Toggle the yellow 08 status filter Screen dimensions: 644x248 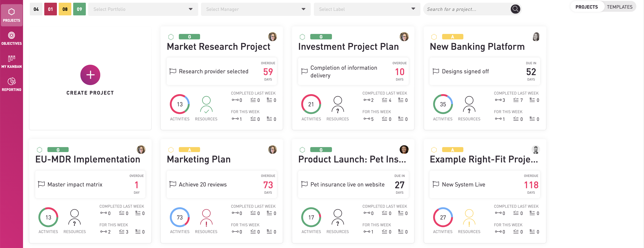click(65, 9)
